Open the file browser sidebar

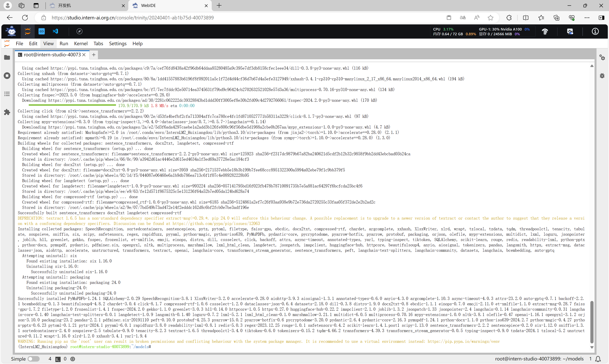pyautogui.click(x=7, y=57)
